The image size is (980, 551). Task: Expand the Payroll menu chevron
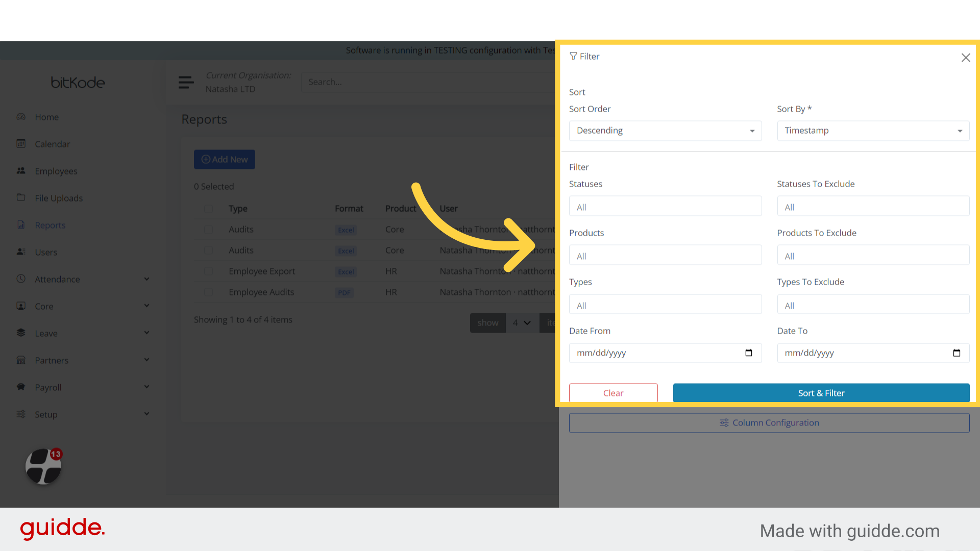[x=147, y=387]
